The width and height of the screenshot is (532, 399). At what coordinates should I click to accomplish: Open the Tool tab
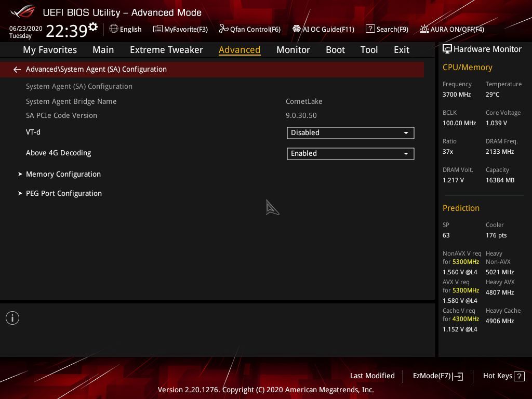pyautogui.click(x=369, y=50)
